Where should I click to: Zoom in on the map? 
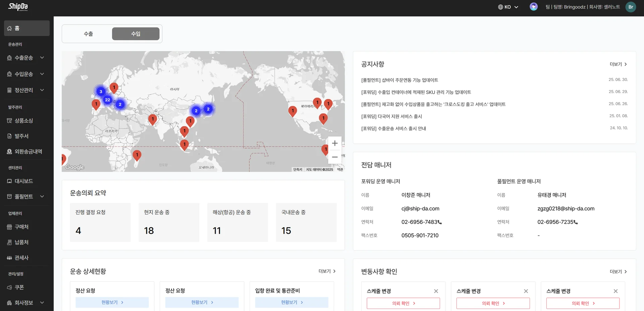click(x=334, y=143)
